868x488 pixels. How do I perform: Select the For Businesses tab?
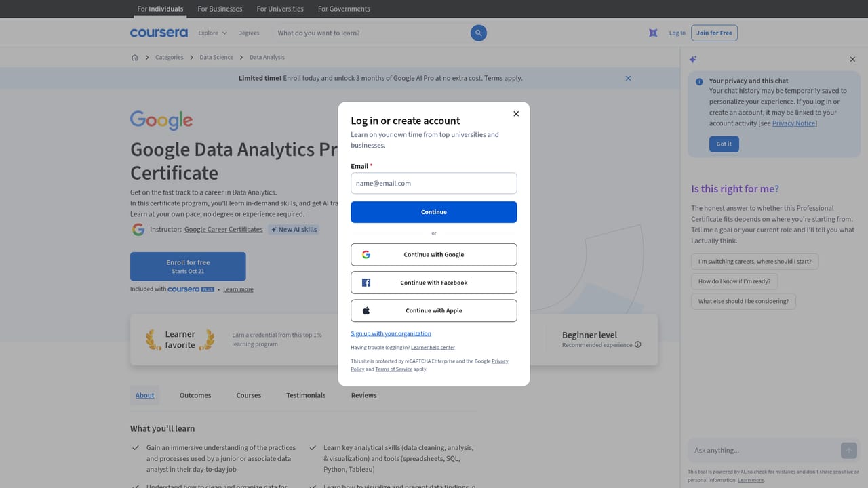[x=220, y=9]
